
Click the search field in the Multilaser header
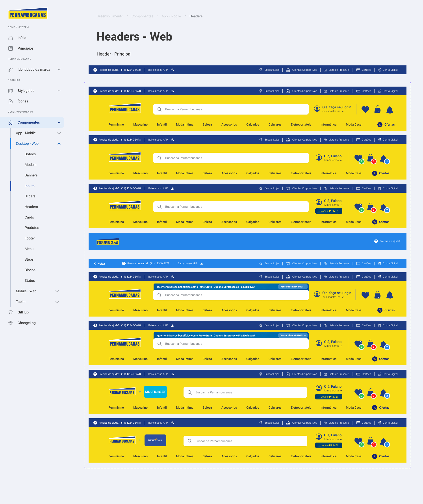[245, 392]
